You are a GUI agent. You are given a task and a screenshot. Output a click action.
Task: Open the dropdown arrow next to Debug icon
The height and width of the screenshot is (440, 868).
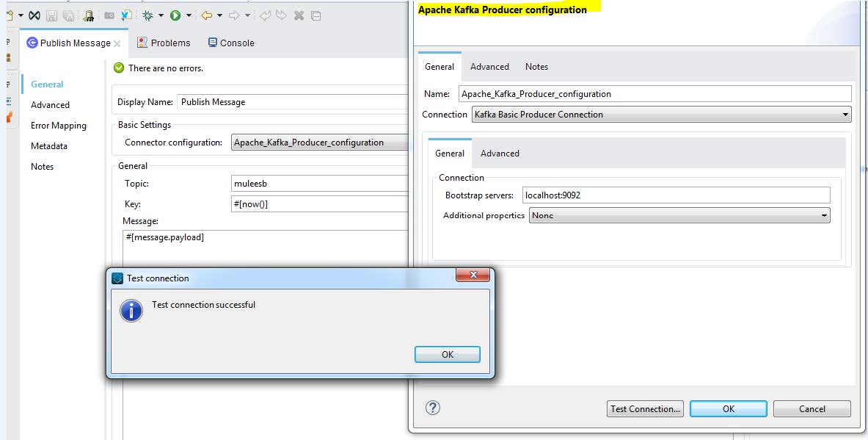161,15
